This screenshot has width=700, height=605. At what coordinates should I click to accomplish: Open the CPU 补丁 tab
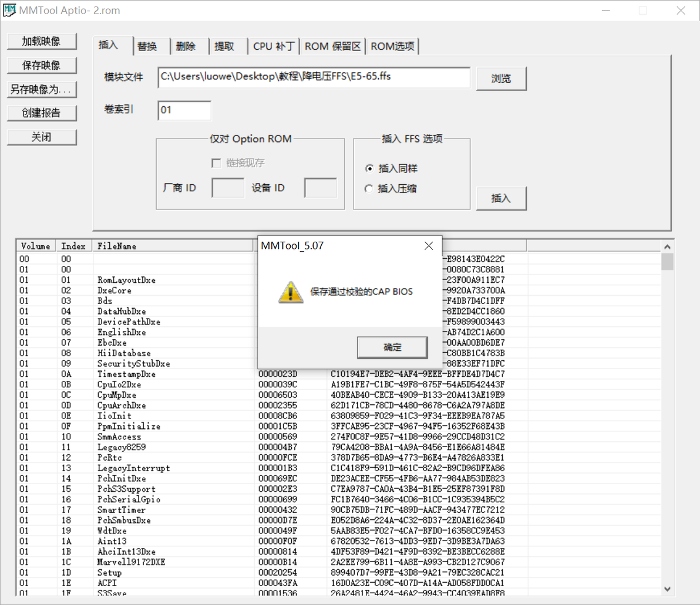[x=274, y=46]
